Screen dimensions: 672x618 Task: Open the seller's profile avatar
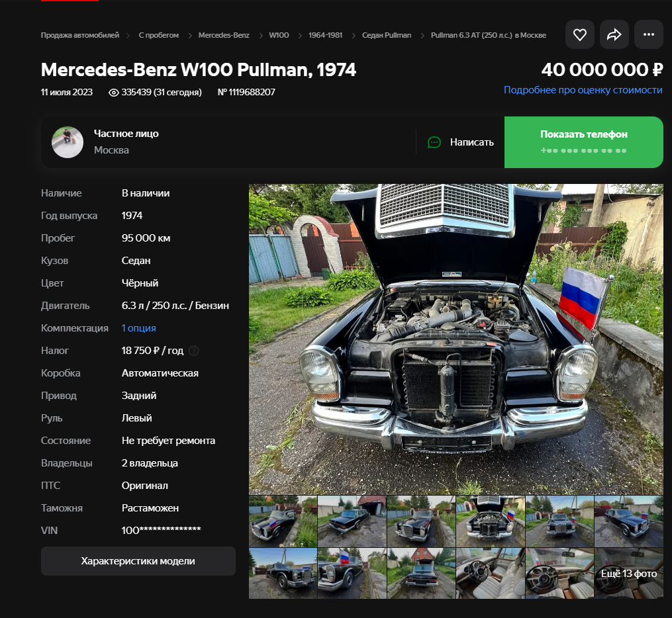tap(68, 142)
